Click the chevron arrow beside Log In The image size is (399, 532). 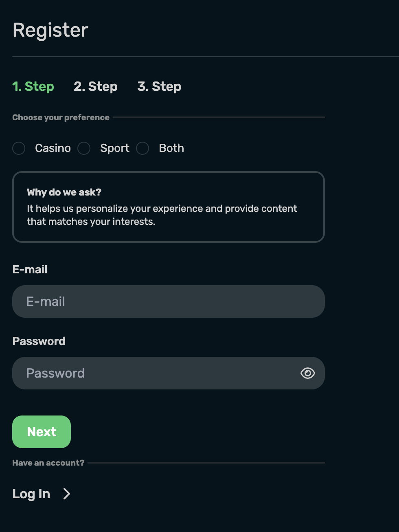[x=67, y=494]
